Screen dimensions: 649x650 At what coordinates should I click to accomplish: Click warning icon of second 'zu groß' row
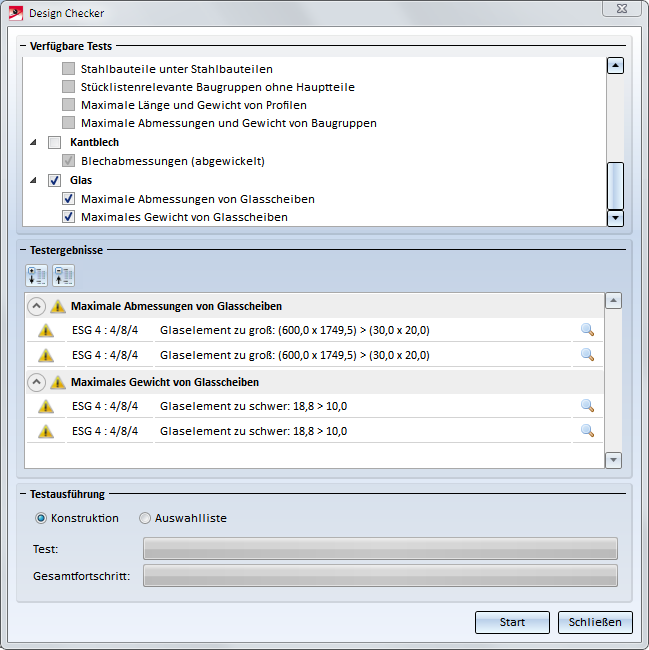[46, 355]
